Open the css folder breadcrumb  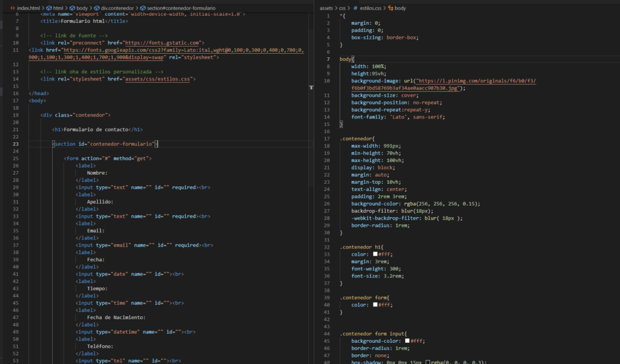coord(342,8)
